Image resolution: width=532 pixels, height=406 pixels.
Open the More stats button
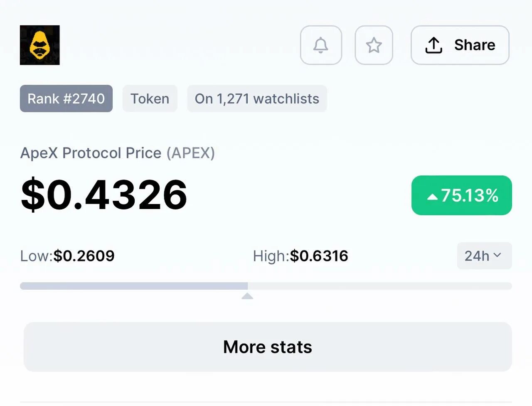tap(268, 347)
